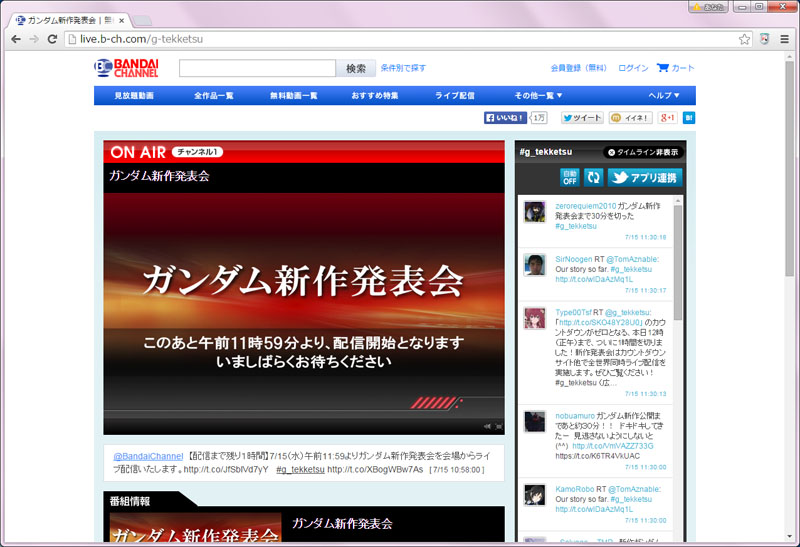Click the Bandai Channel logo
The height and width of the screenshot is (547, 800).
click(x=126, y=67)
